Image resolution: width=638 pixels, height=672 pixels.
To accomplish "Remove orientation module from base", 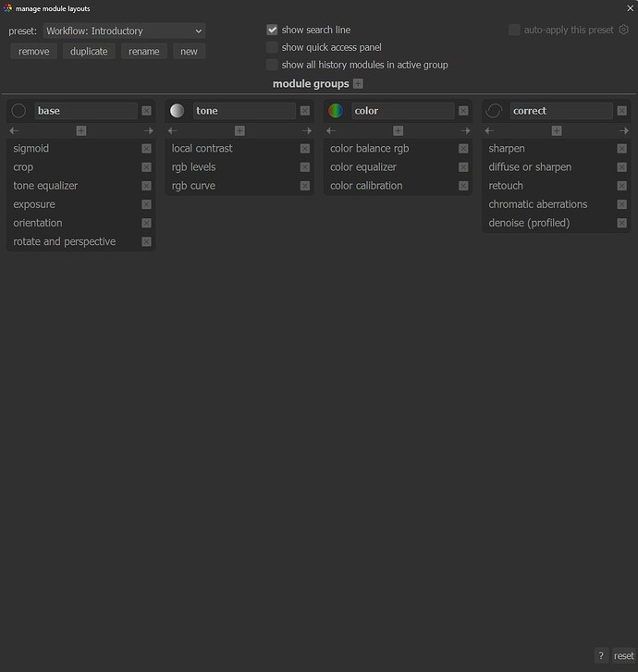I will click(147, 224).
